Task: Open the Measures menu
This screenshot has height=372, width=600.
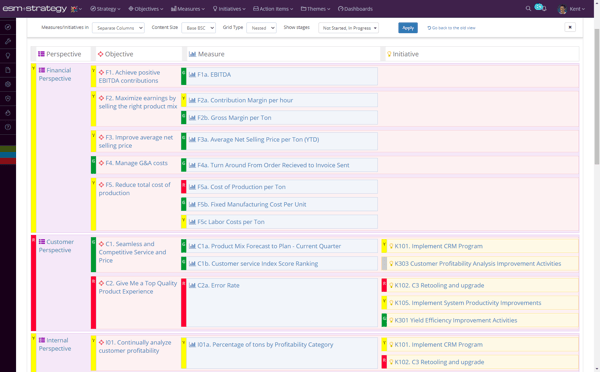Action: coord(188,9)
